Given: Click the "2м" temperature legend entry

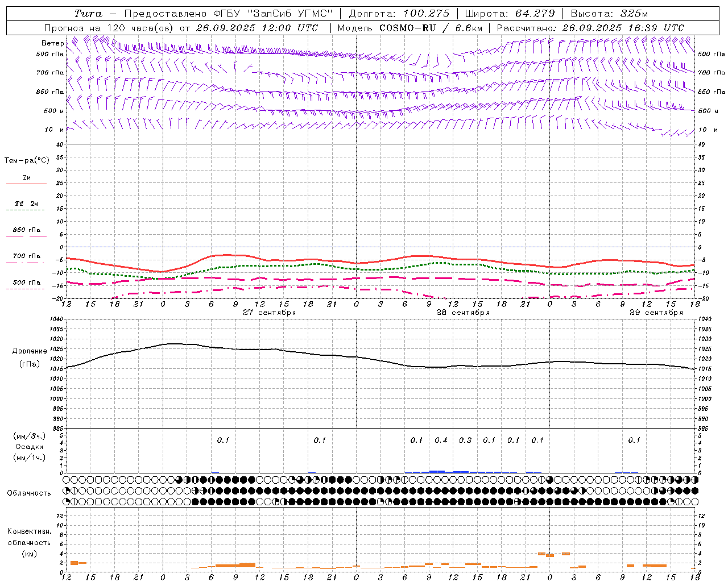Looking at the screenshot, I should point(27,178).
